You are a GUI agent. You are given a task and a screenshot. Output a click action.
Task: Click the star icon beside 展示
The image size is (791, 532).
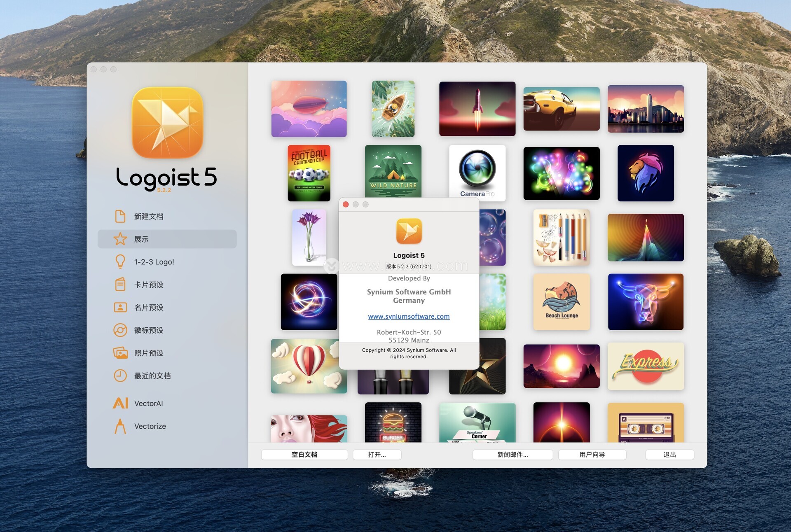(120, 239)
